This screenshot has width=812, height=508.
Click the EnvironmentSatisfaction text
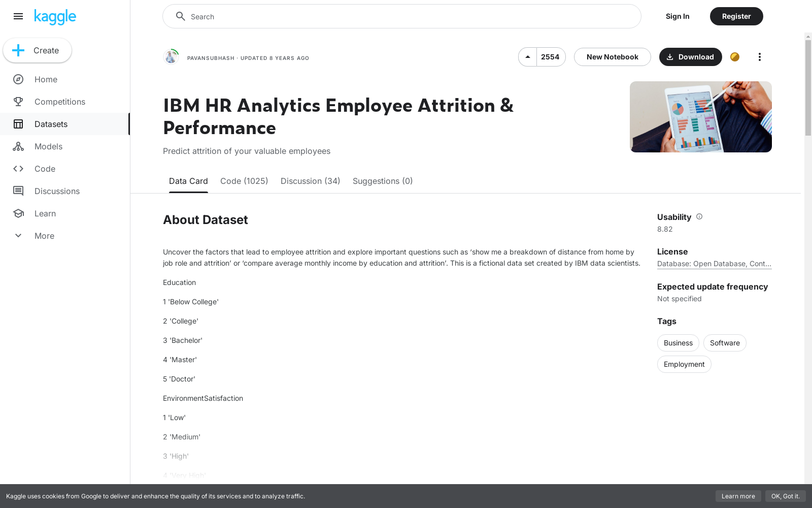tap(203, 398)
